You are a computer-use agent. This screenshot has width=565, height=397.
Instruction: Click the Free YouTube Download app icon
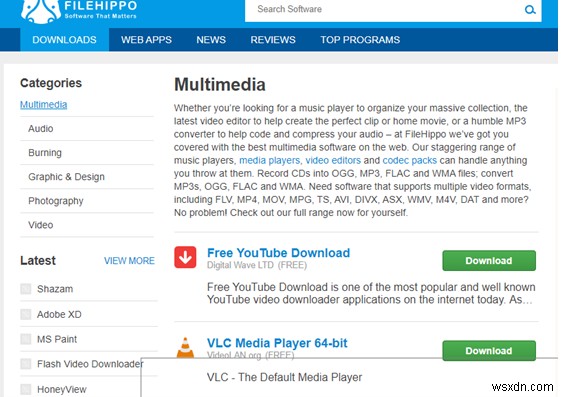pos(185,257)
